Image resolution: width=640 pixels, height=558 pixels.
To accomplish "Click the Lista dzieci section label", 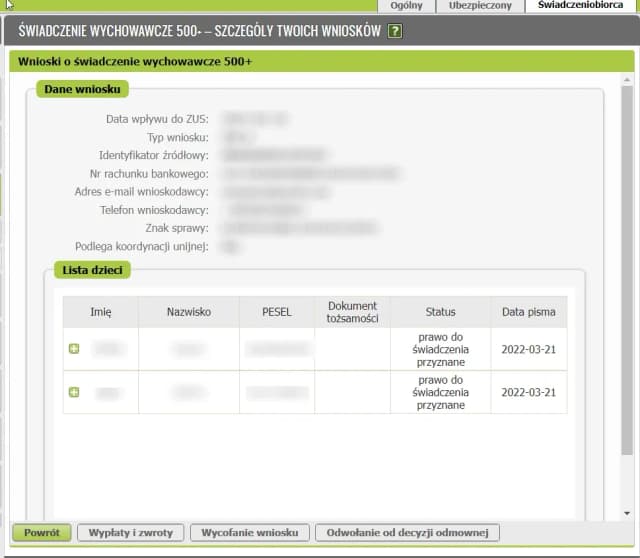I will [86, 270].
